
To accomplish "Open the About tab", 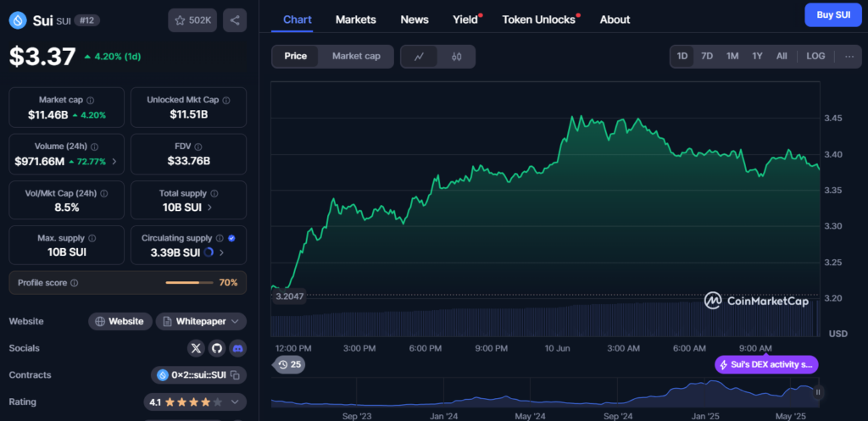I will 615,20.
